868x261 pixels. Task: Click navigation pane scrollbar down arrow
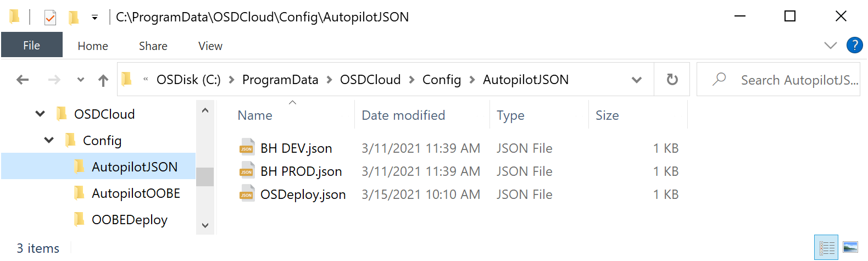[205, 225]
